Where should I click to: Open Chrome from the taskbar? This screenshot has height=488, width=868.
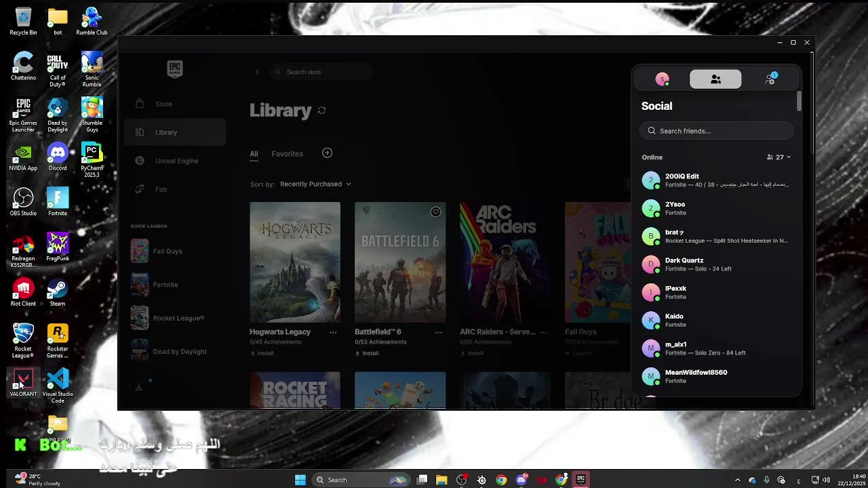[x=501, y=480]
